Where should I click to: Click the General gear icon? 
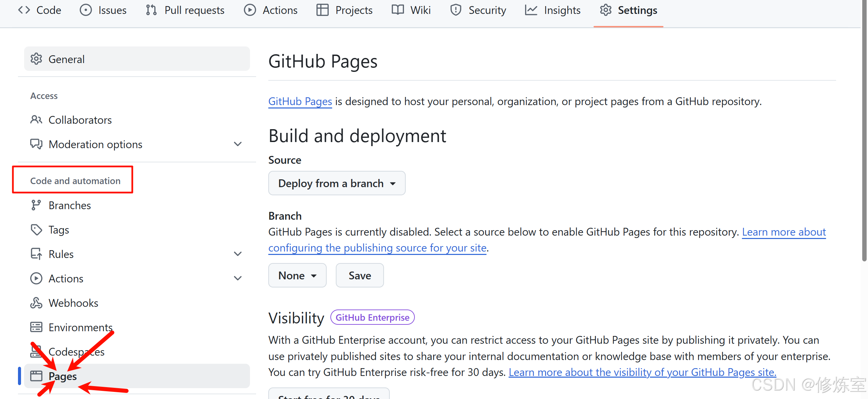click(36, 59)
